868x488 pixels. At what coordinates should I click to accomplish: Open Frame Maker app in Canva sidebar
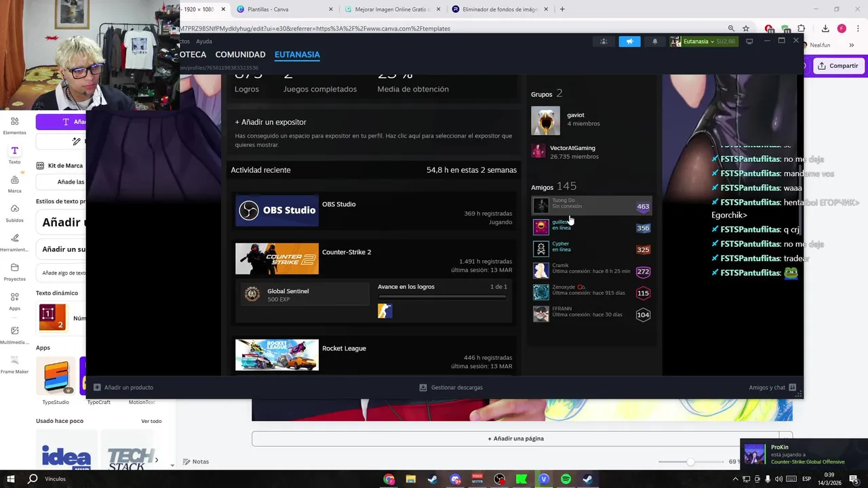[14, 365]
